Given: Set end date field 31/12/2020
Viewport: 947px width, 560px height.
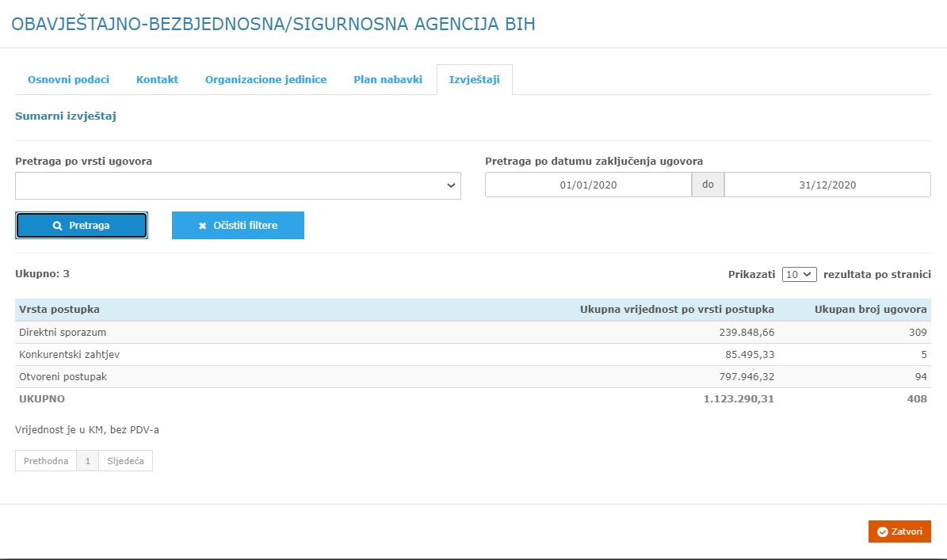Looking at the screenshot, I should (x=827, y=185).
